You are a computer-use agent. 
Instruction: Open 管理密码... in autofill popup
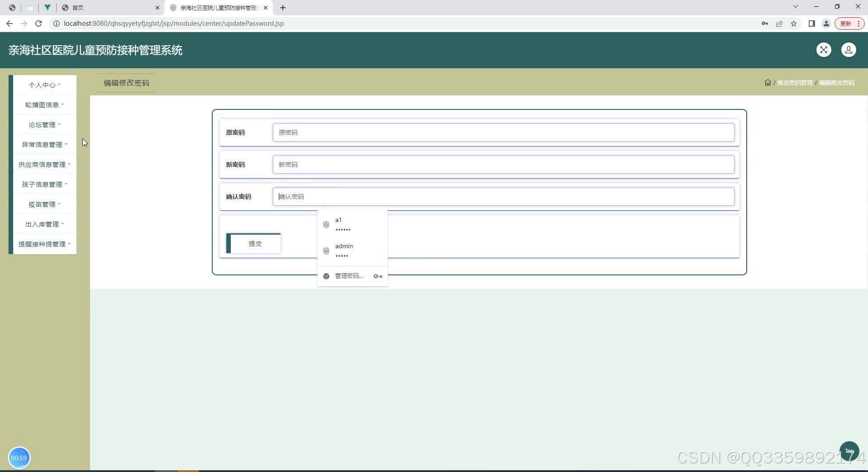point(353,276)
